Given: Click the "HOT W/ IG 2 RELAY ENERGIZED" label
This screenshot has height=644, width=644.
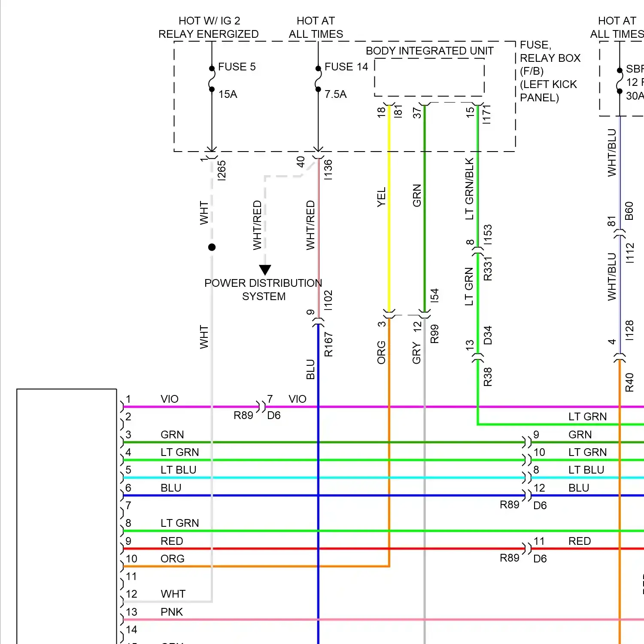Looking at the screenshot, I should (209, 27).
